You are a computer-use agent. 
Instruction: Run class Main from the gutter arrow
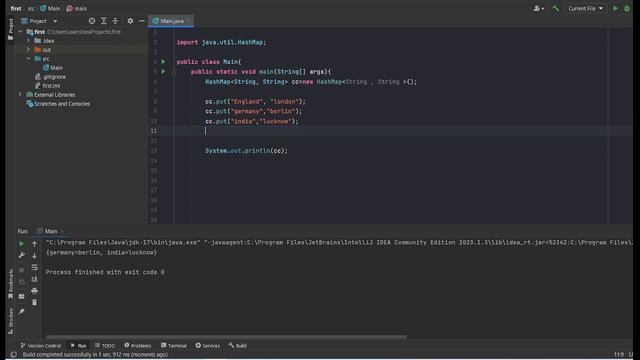click(164, 62)
